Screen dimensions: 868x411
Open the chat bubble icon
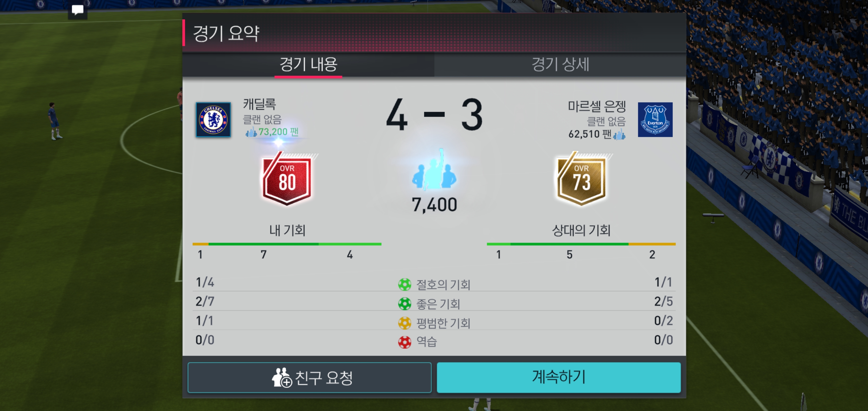[x=77, y=10]
